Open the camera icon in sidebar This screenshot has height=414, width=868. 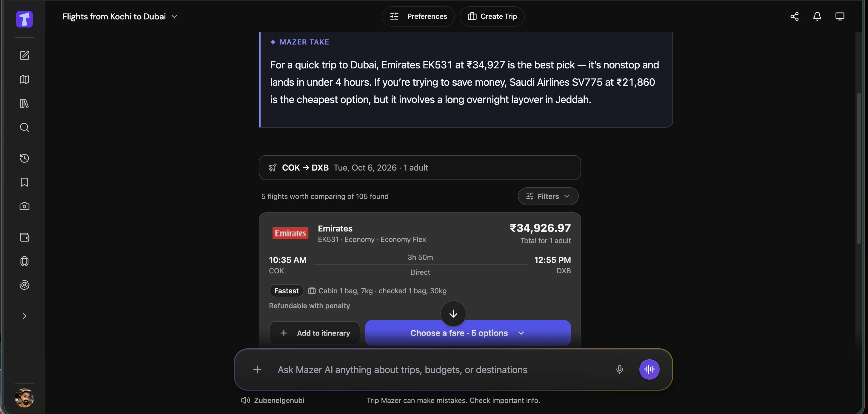[x=24, y=206]
